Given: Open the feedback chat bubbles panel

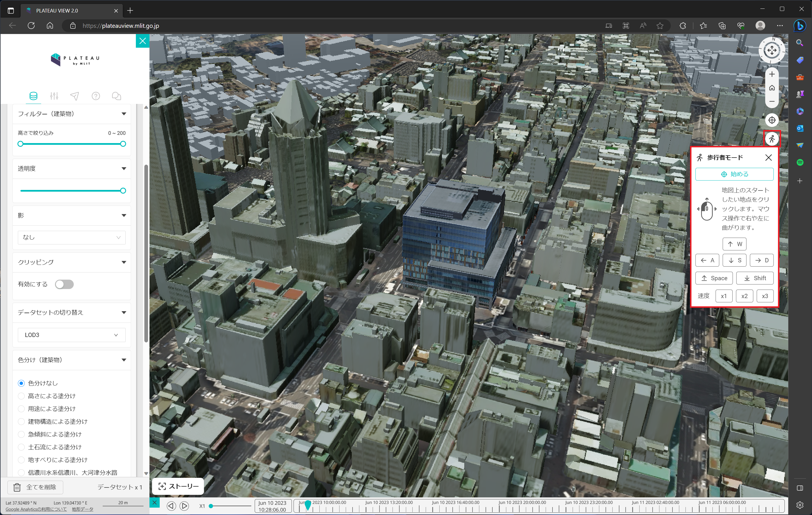Looking at the screenshot, I should click(x=116, y=96).
